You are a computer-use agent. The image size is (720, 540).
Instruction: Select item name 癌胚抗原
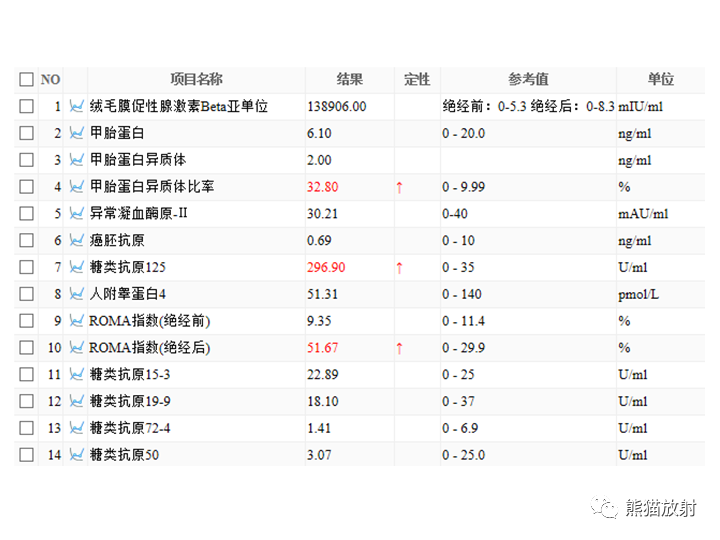click(117, 240)
